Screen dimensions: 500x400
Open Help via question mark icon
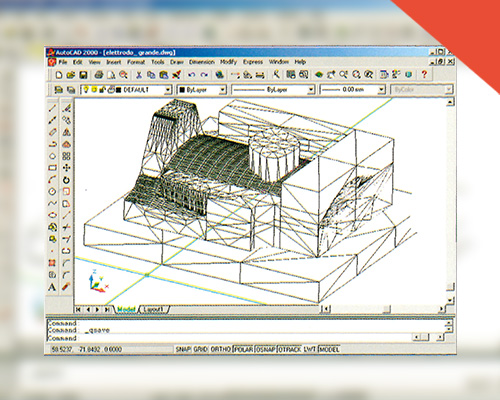coord(424,74)
